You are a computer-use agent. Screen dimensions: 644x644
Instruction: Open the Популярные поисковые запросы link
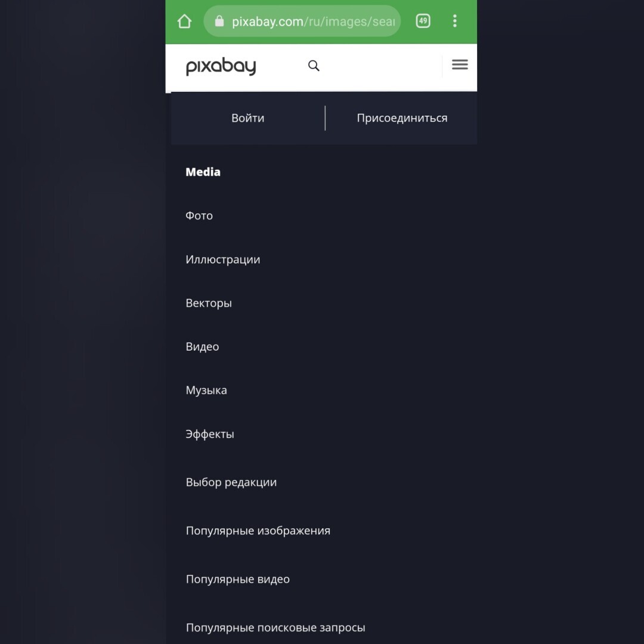(275, 627)
